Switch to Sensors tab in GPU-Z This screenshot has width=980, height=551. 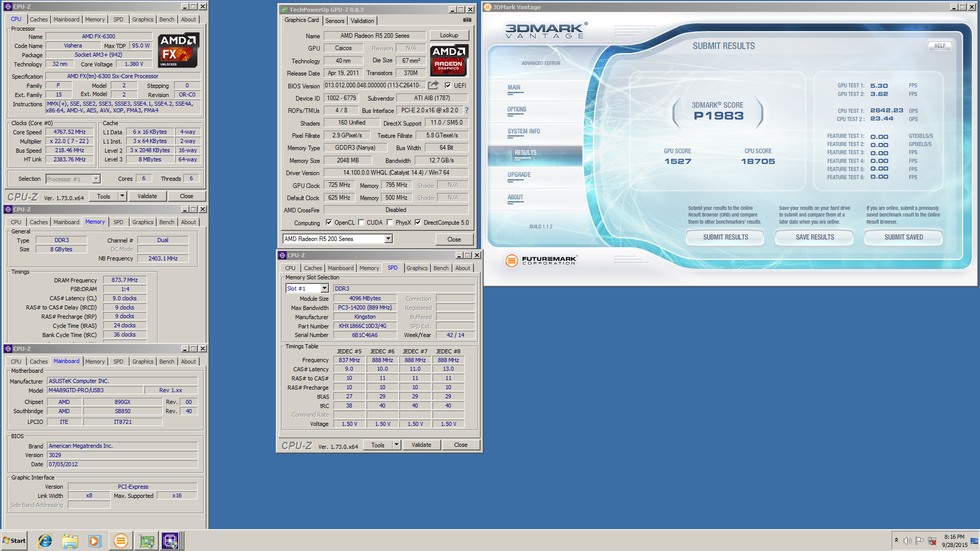(x=334, y=21)
